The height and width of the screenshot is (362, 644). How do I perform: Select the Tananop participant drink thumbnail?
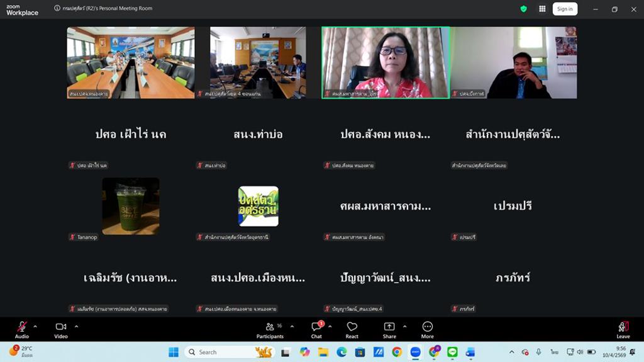pos(131,206)
